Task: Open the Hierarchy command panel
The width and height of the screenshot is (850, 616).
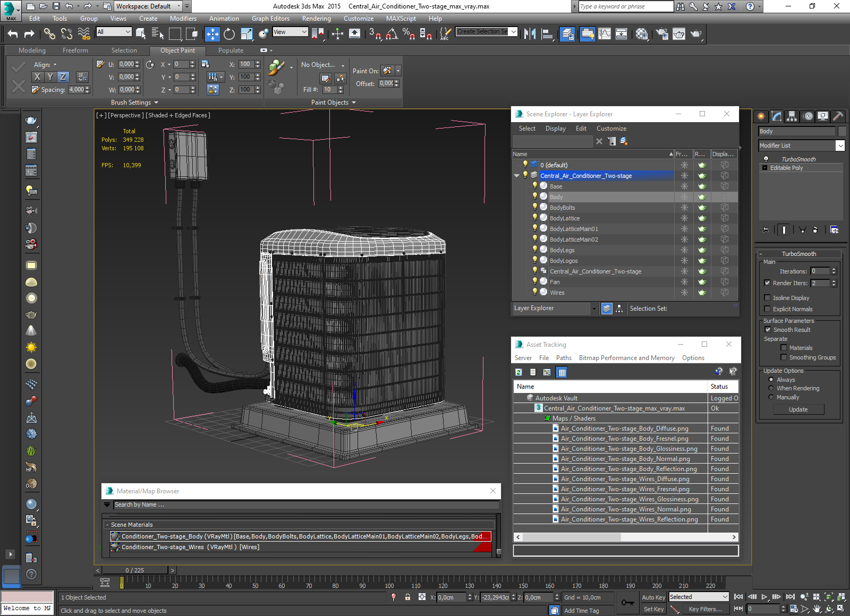Action: (x=792, y=116)
